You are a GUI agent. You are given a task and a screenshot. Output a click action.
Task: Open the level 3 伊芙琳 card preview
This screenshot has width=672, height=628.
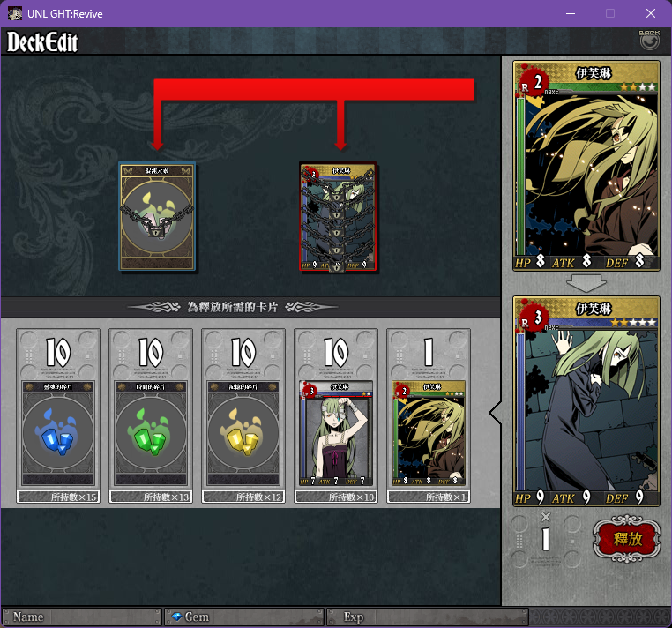pos(586,401)
